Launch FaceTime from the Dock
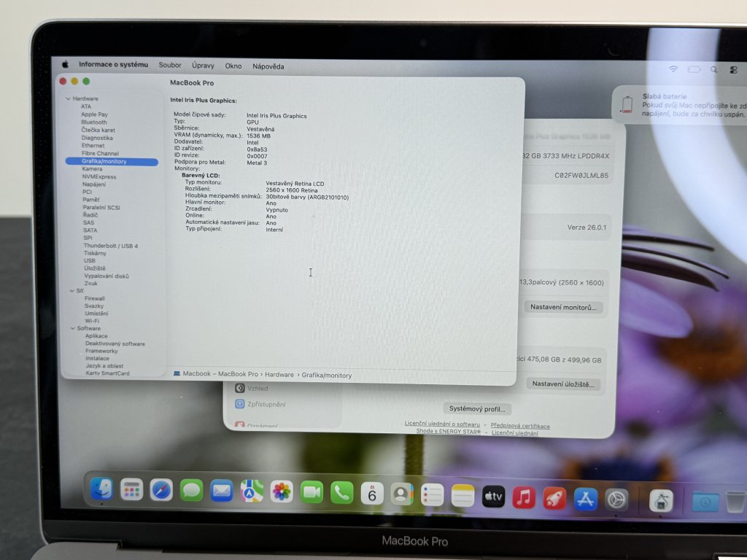This screenshot has height=560, width=747. 311,493
